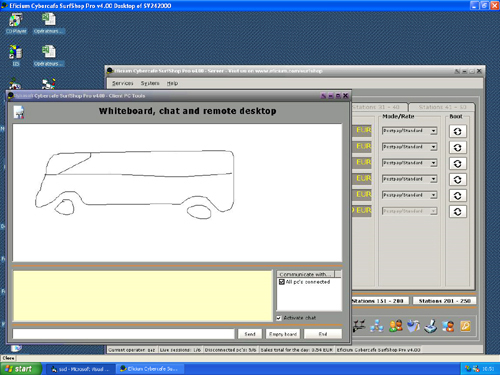500x375 pixels.
Task: Click the Disconnected pc's status bar entry
Action: click(231, 350)
